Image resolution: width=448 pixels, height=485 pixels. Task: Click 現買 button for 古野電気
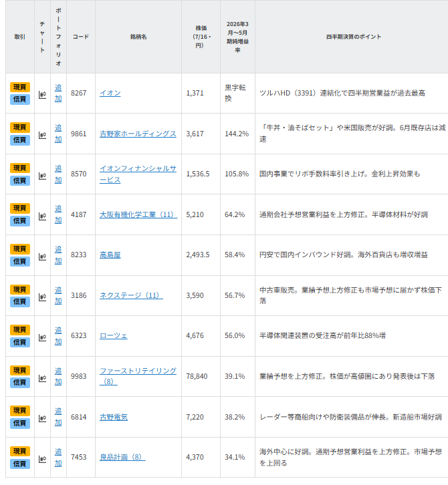click(20, 411)
